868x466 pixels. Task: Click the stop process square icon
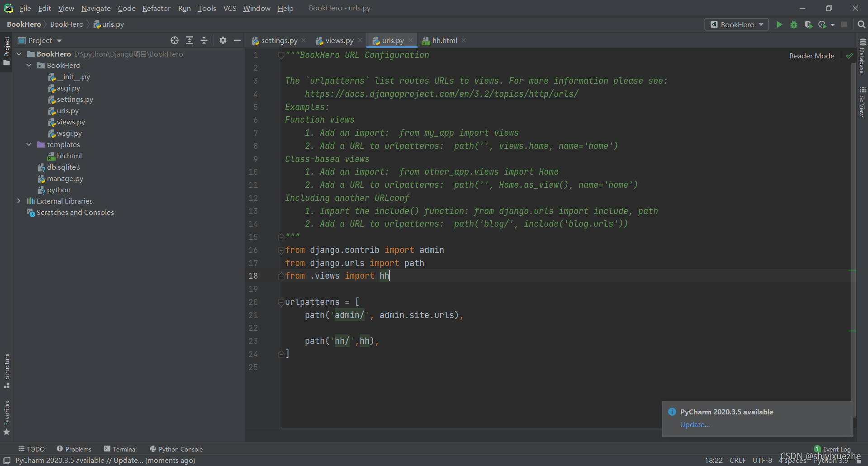[x=844, y=24]
